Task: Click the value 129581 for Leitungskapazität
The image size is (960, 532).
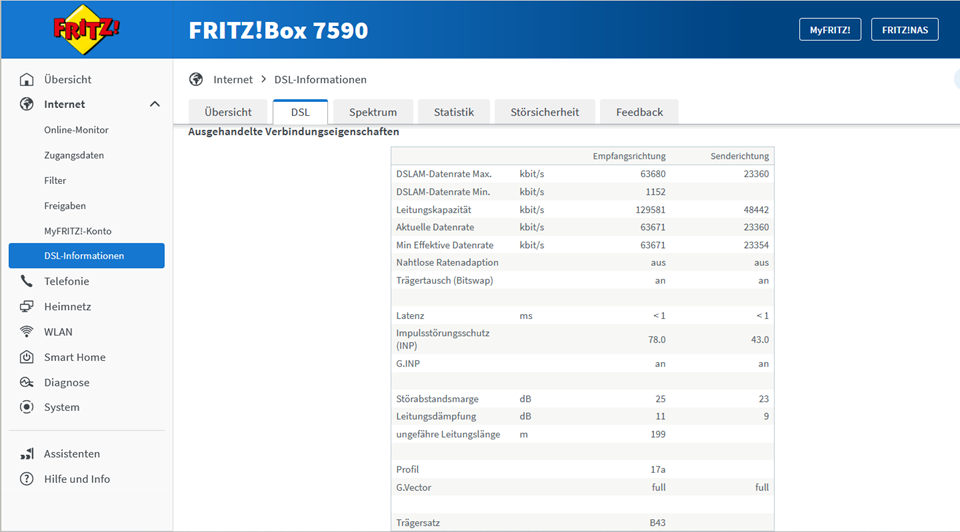Action: click(x=650, y=209)
